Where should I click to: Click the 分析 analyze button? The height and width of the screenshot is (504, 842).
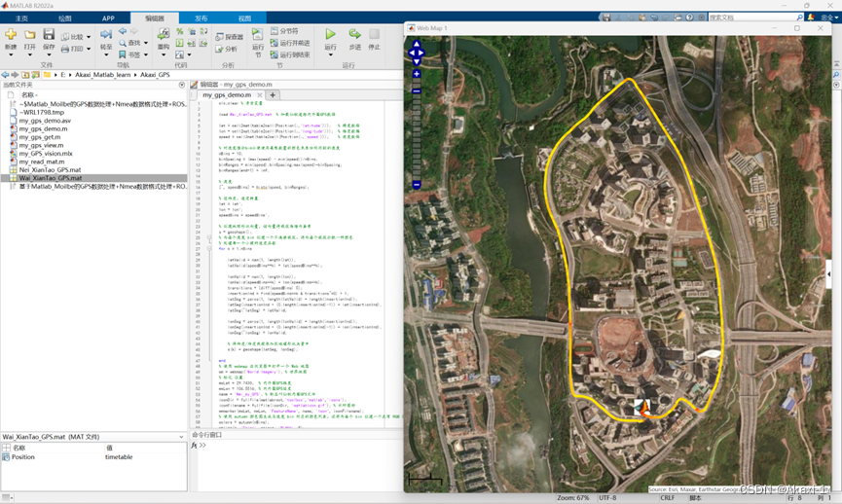227,49
